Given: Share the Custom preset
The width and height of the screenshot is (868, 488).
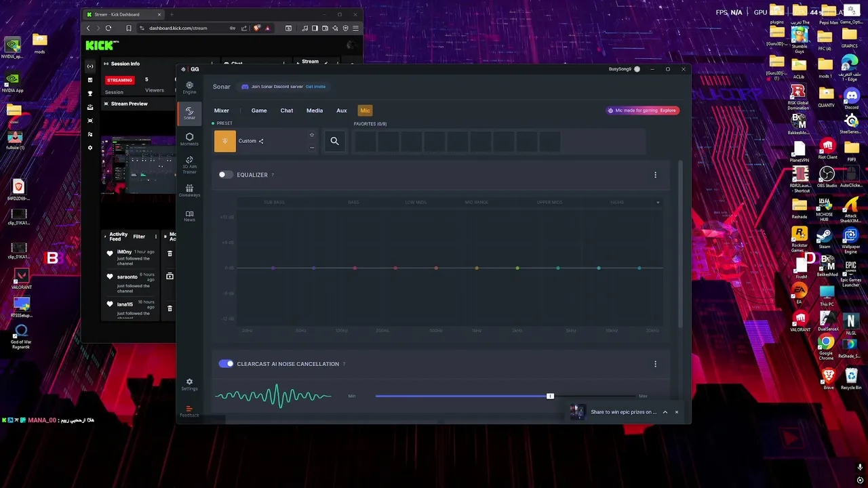Looking at the screenshot, I should pos(261,141).
